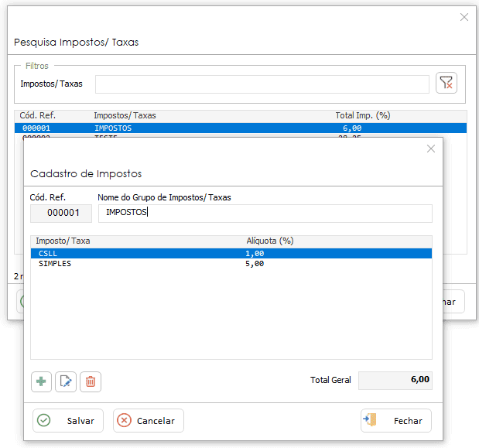The height and width of the screenshot is (448, 479).
Task: Click the green plus add tax icon
Action: [x=41, y=381]
